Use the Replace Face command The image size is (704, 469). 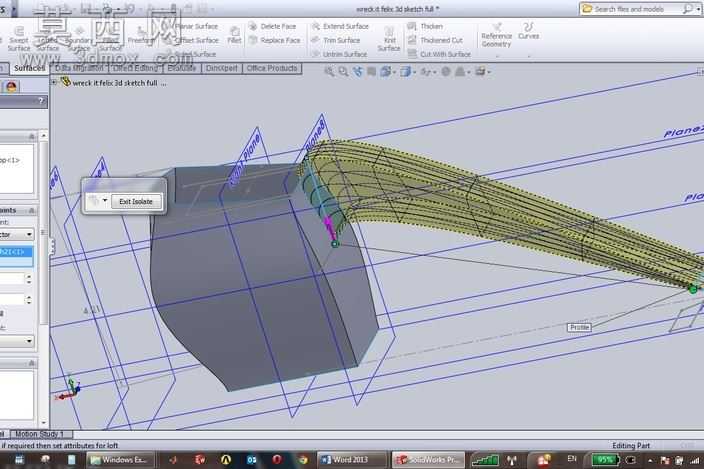point(274,40)
